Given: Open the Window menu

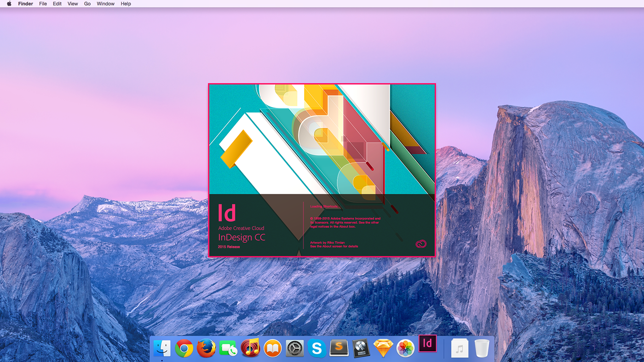Looking at the screenshot, I should pos(106,4).
